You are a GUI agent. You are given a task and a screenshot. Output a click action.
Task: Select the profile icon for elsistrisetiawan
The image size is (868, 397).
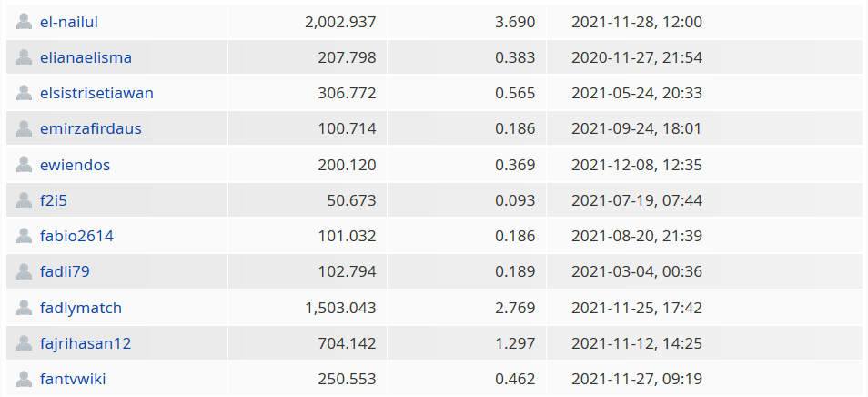pos(24,93)
